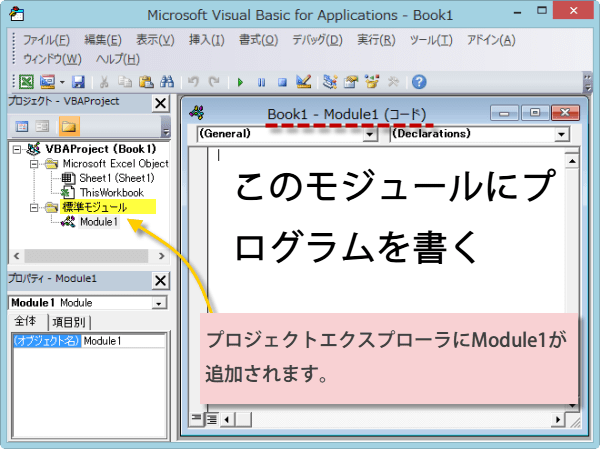Click the (オブジェクト名) value field Module1
600x449 pixels.
point(122,341)
